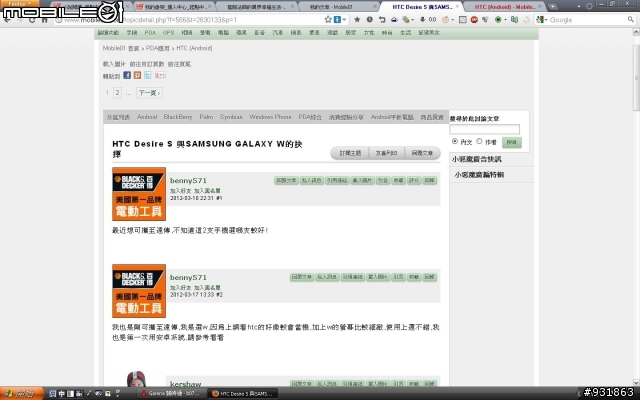
Task: Click the 訂閱主題 subscribe button
Action: click(x=350, y=153)
